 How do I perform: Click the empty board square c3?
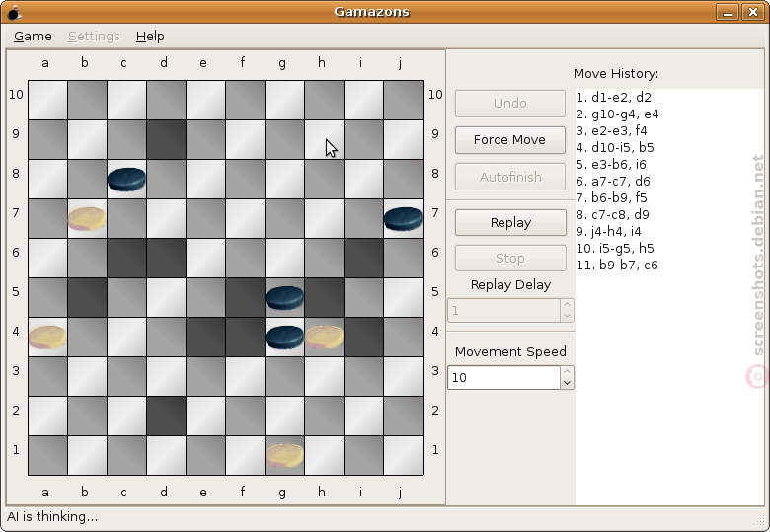point(126,376)
